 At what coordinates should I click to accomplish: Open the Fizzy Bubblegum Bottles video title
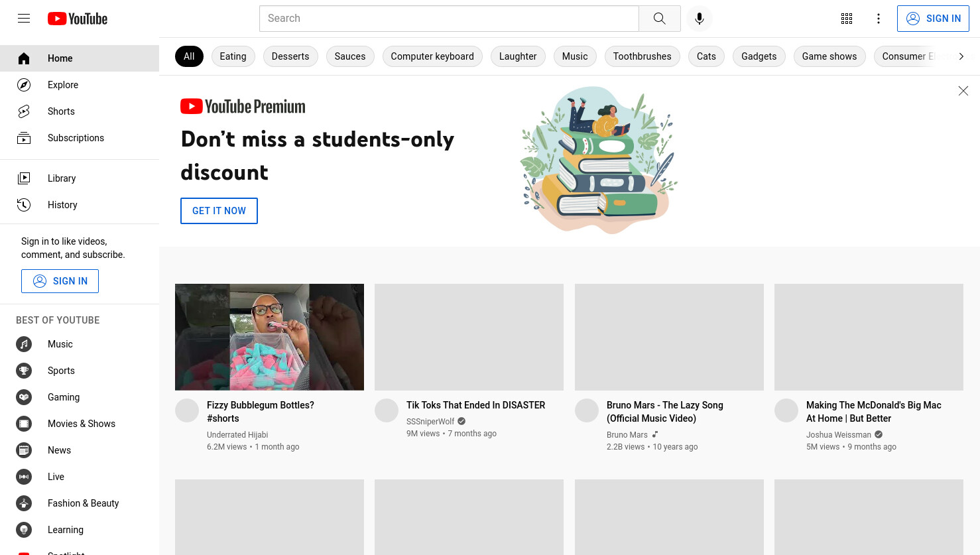pyautogui.click(x=261, y=412)
